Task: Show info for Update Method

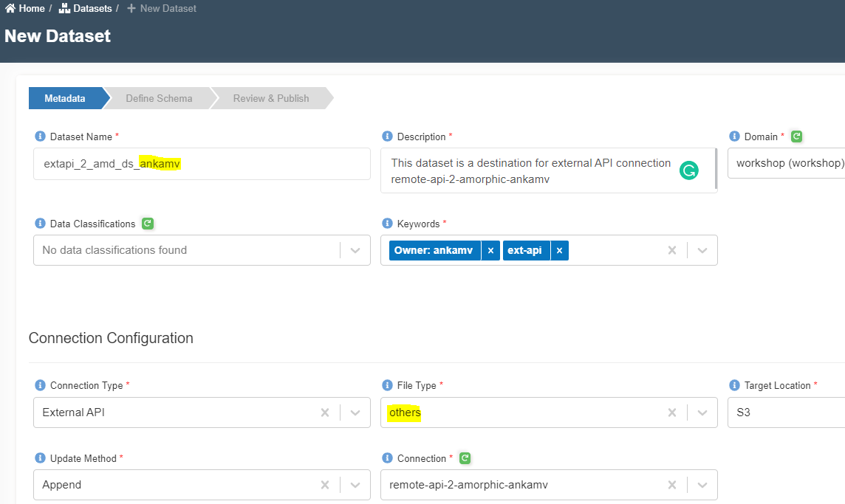Action: 40,458
